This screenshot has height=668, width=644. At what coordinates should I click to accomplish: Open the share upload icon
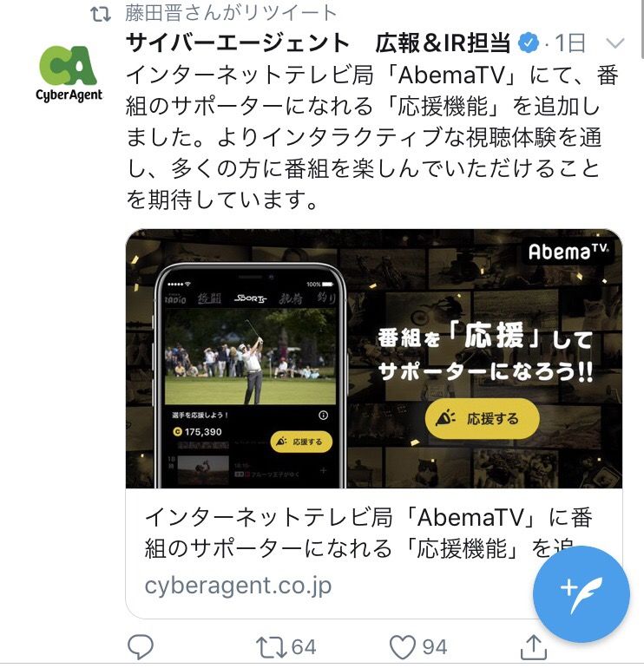click(534, 646)
